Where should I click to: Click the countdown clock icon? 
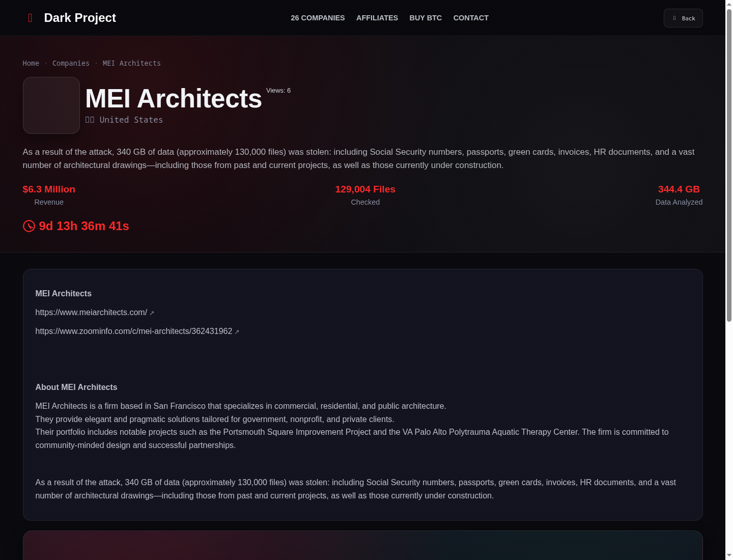[29, 226]
